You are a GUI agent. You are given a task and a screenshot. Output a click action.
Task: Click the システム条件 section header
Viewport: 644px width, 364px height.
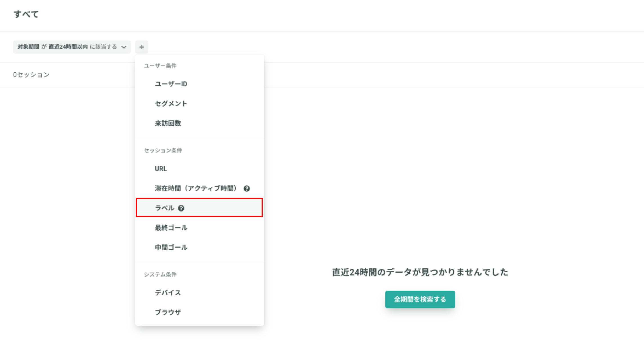tap(160, 275)
